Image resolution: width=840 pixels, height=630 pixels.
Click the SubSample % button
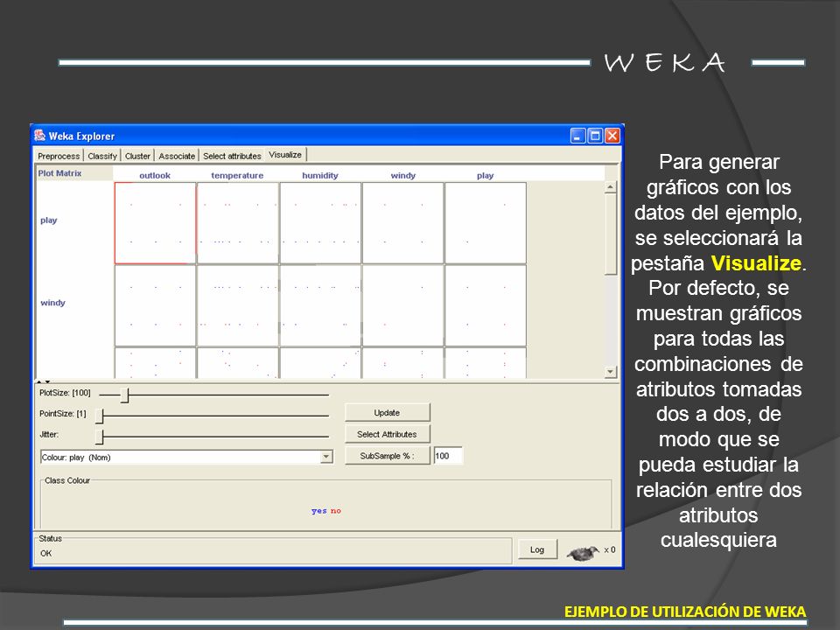pyautogui.click(x=387, y=455)
